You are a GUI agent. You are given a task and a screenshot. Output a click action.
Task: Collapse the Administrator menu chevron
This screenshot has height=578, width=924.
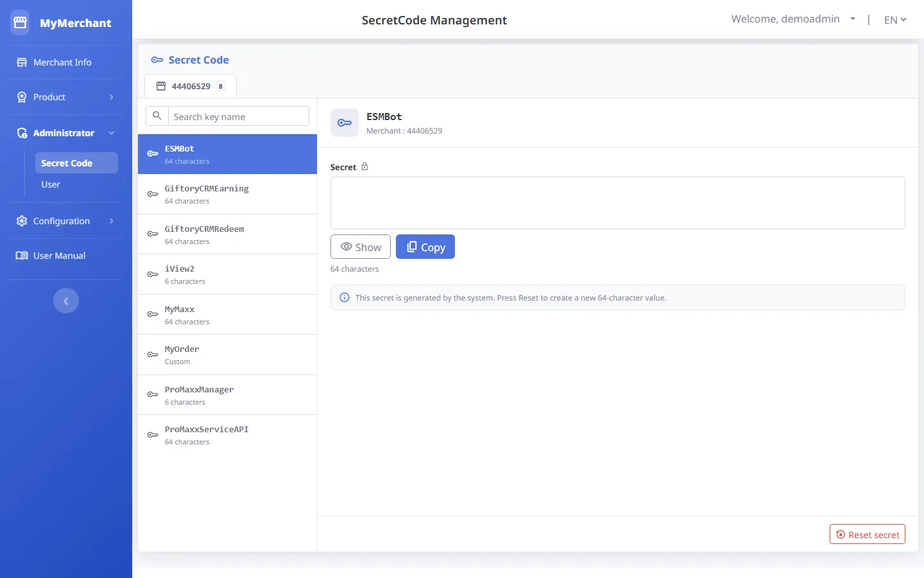112,133
